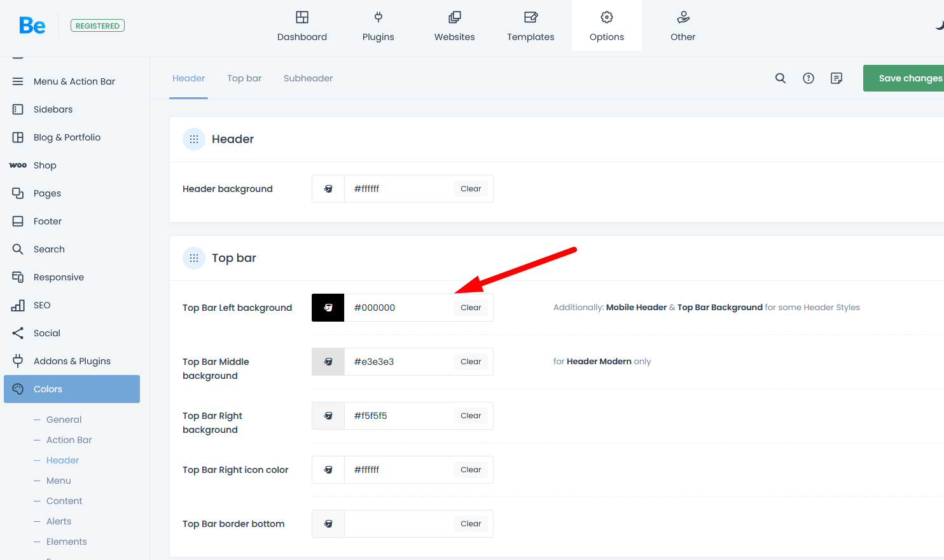
Task: Open Templates from top navigation
Action: [531, 26]
